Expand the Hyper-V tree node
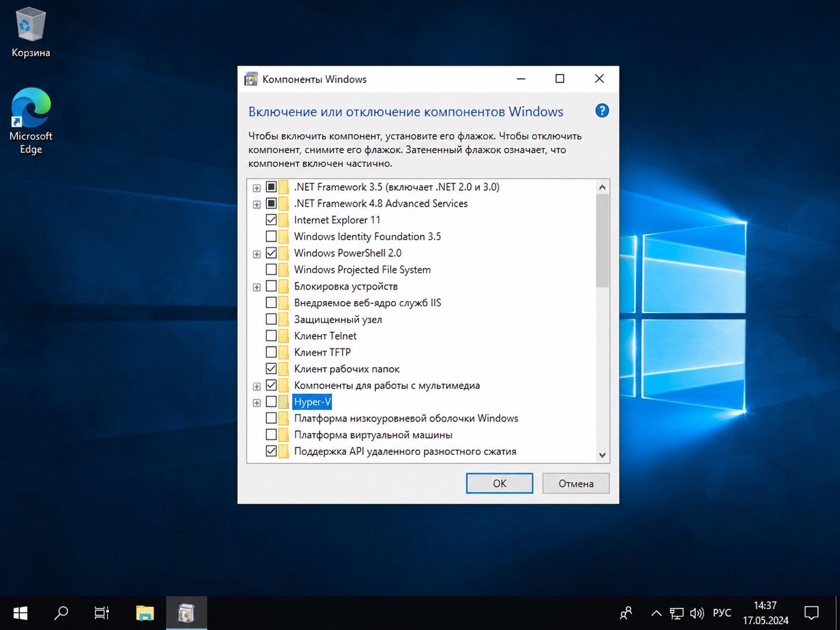 point(256,403)
